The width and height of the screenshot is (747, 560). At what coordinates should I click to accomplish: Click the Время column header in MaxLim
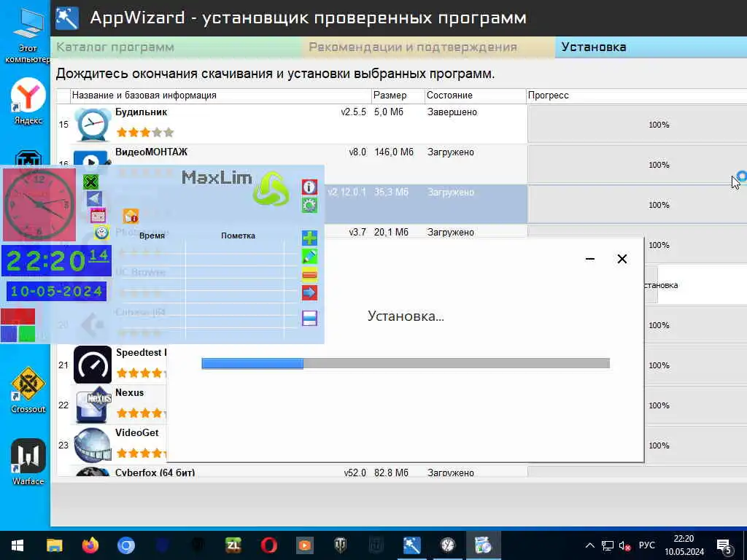click(x=152, y=236)
